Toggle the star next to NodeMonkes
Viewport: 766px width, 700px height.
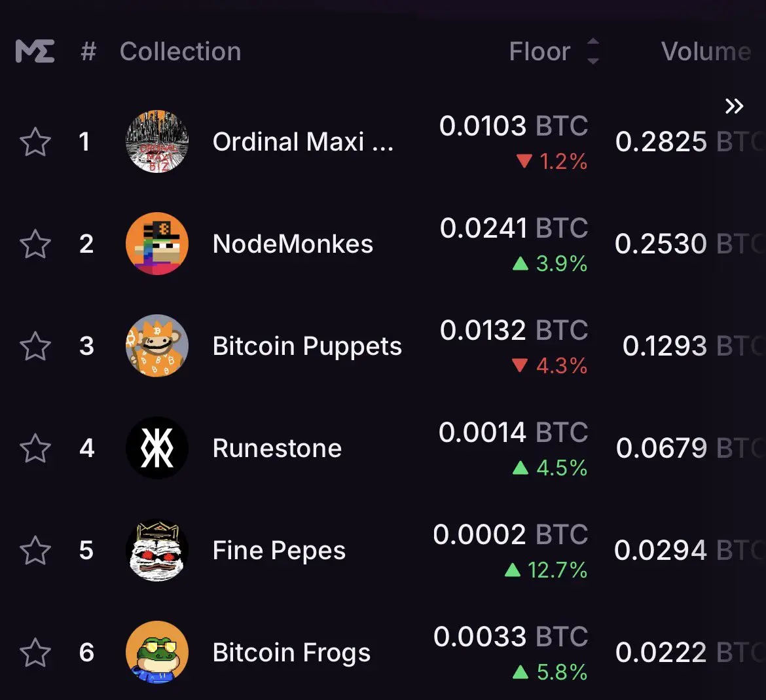pyautogui.click(x=35, y=244)
